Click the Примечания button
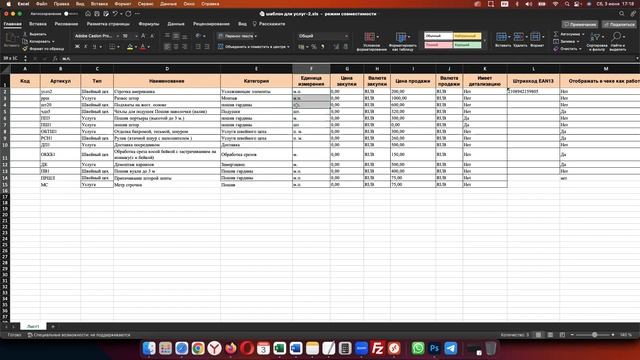The height and width of the screenshot is (360, 640). tap(580, 24)
